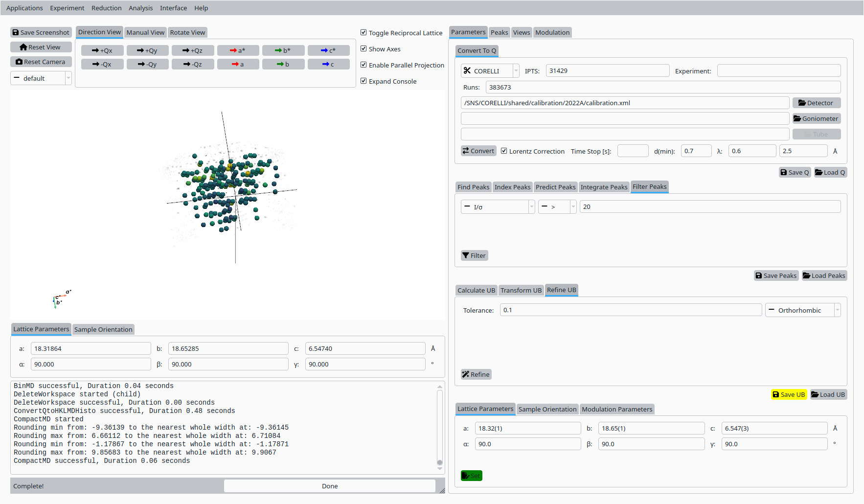Open the I/σ filter criterion dropdown
Viewport: 864px width, 504px height.
tap(498, 207)
